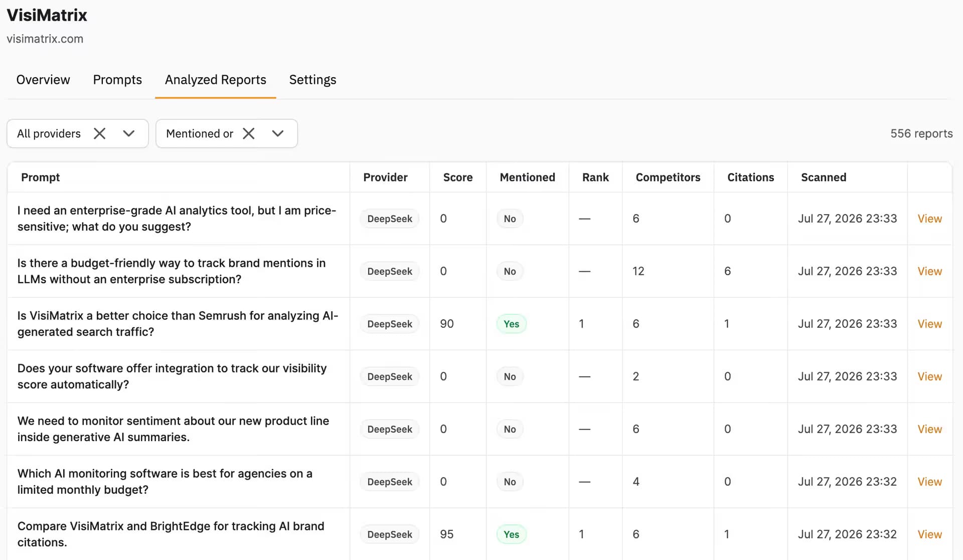Click competitors count 4 in the agencies row

tap(636, 482)
